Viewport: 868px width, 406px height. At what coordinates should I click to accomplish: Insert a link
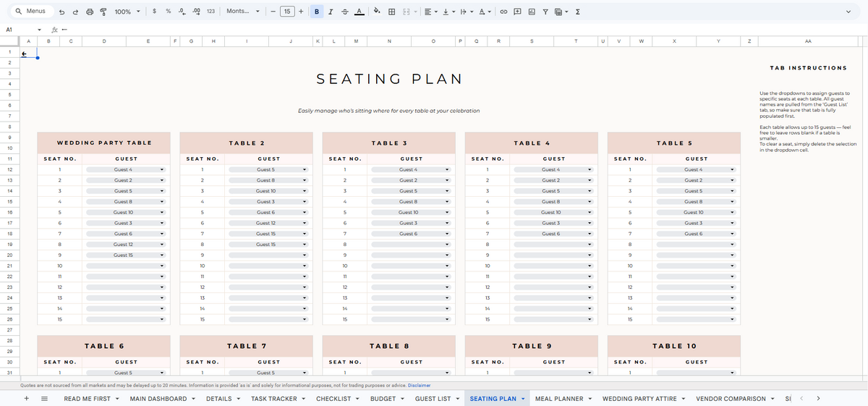(504, 12)
